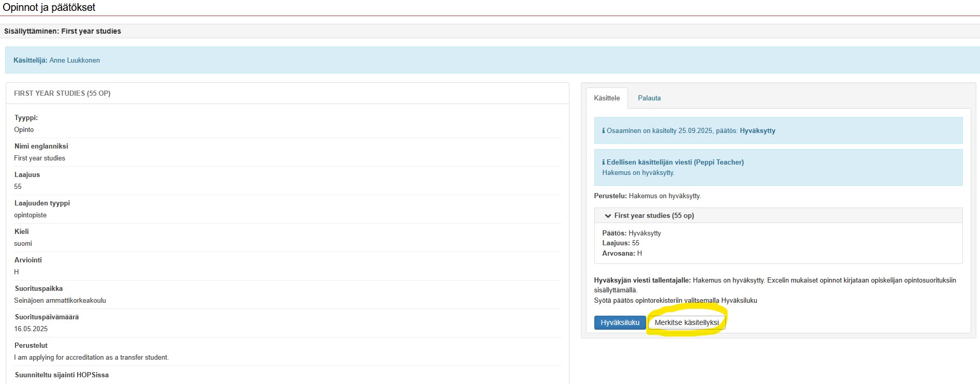Switch to the Käsittele tab
This screenshot has height=384, width=980.
click(x=606, y=98)
